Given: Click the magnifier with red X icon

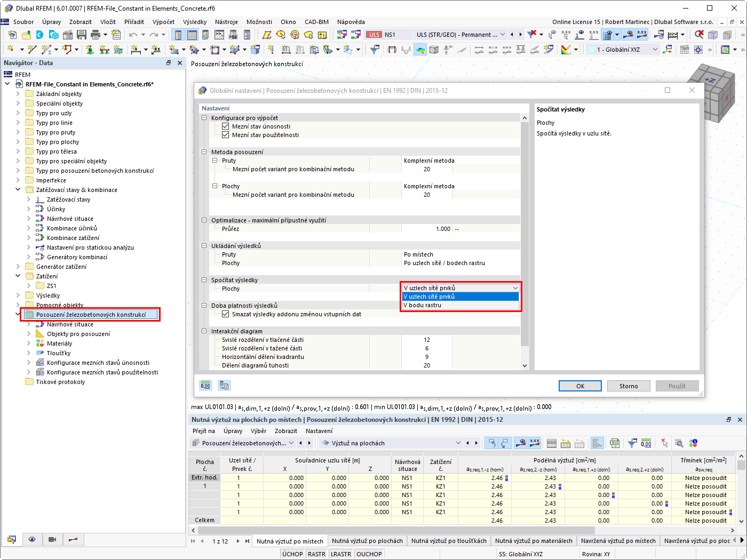Looking at the screenshot, I should click(x=699, y=35).
